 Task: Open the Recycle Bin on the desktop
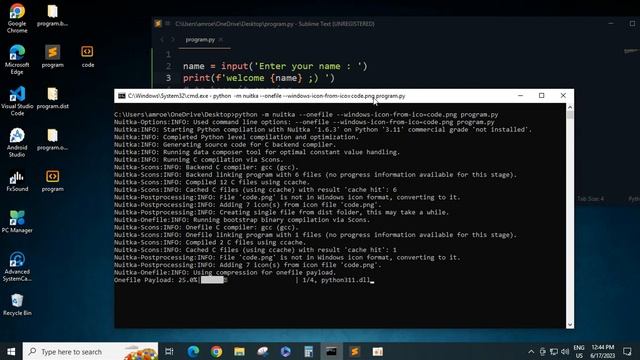pos(17,305)
